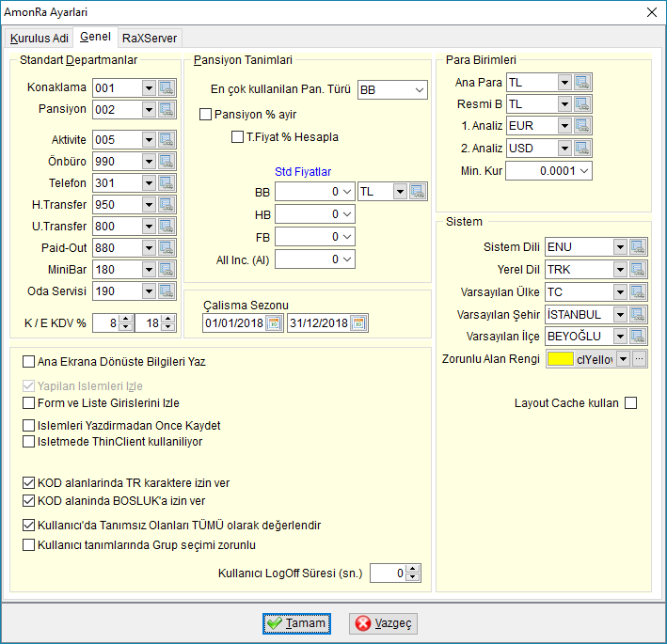Open color dialog with ellipsis button
Image resolution: width=667 pixels, height=644 pixels.
coord(640,359)
